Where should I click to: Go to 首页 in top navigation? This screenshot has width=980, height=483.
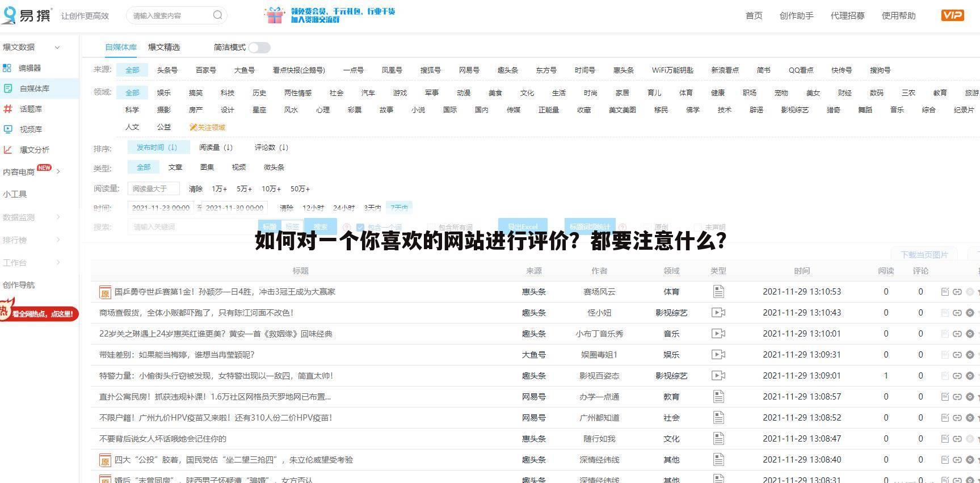754,16
